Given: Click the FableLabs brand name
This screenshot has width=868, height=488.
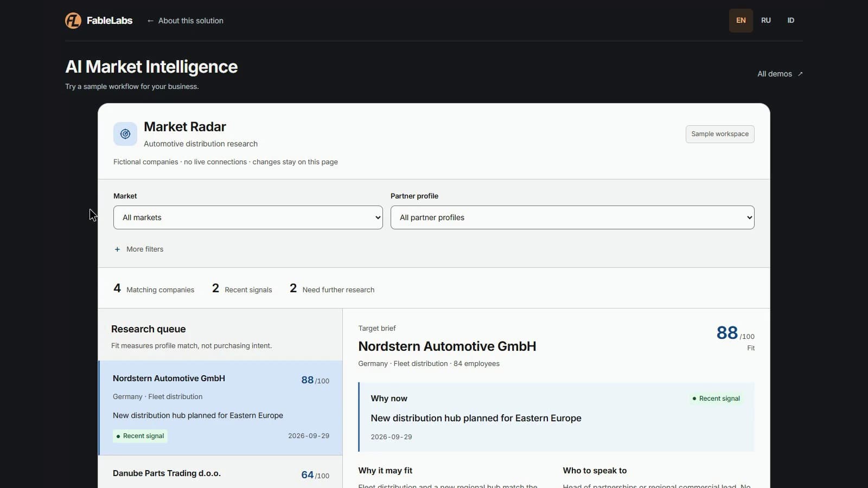Looking at the screenshot, I should 110,21.
